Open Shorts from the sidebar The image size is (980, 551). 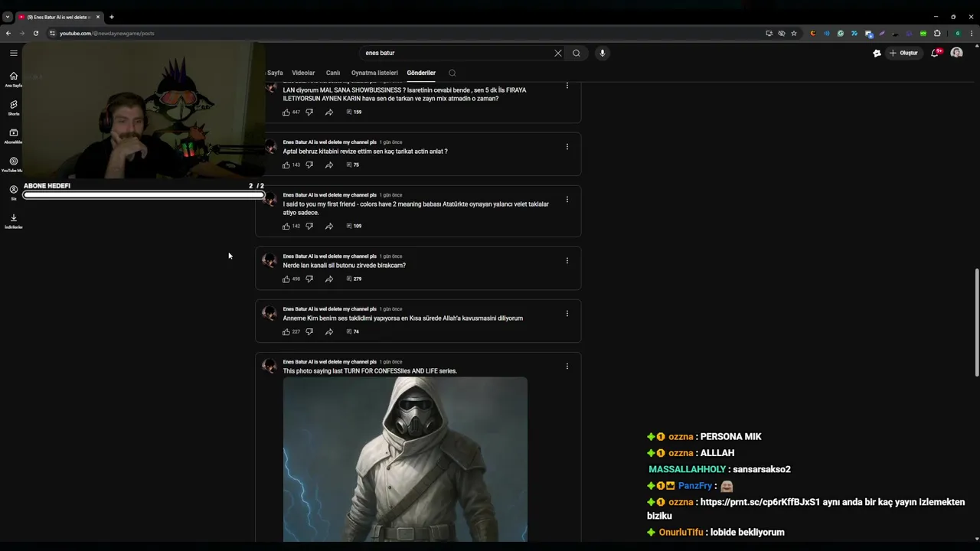(13, 108)
